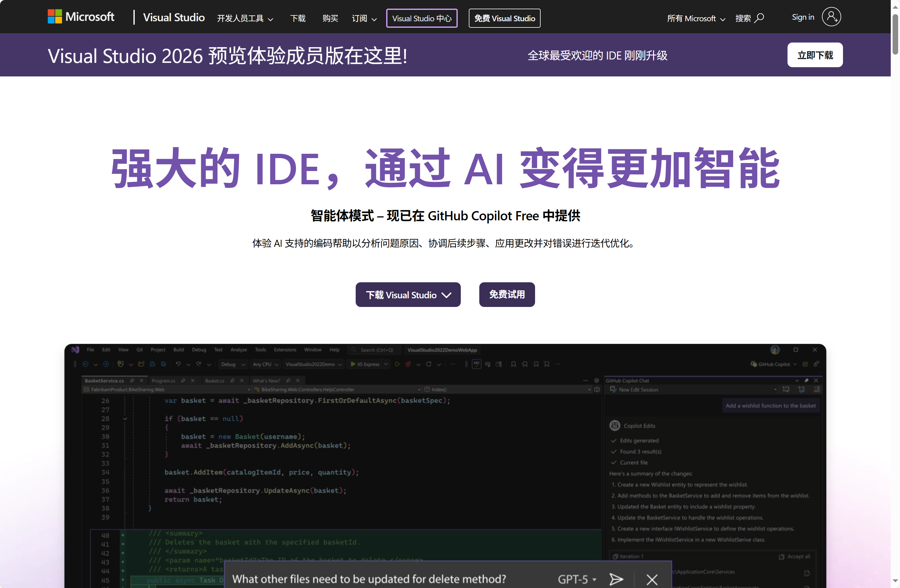This screenshot has height=588, width=900.
Task: Open the File menu in the Visual Studio preview
Action: (90, 350)
